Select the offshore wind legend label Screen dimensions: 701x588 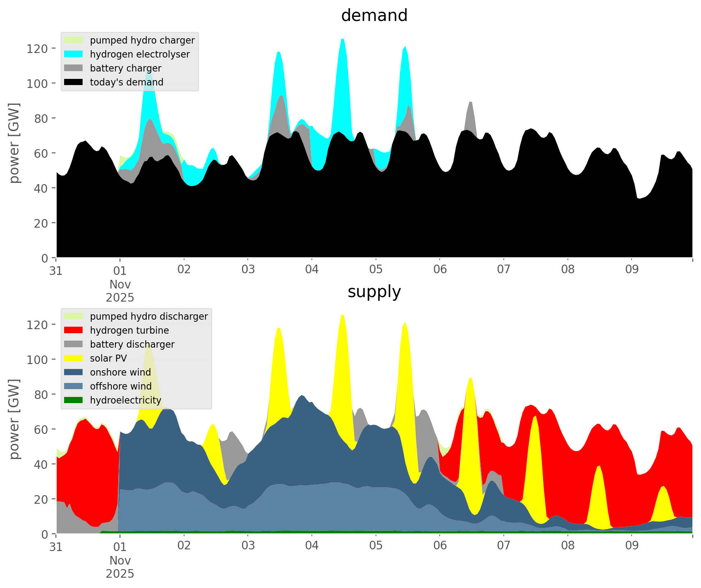121,386
